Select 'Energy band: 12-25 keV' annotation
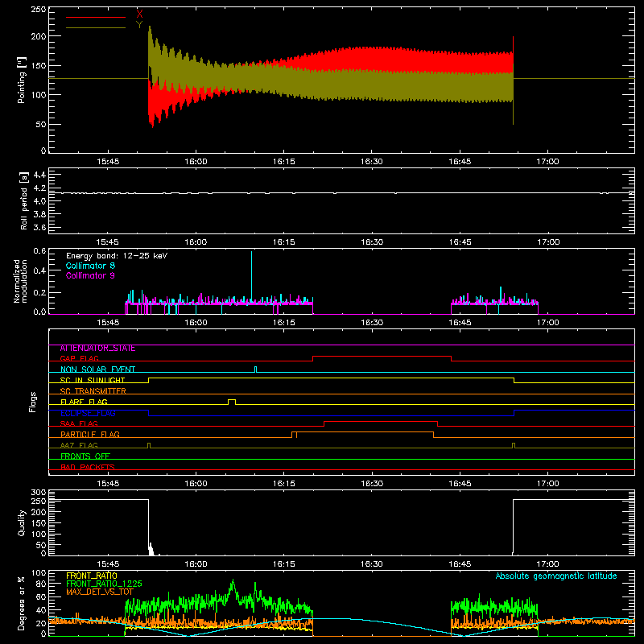Screen dimensions: 644x644 117,256
